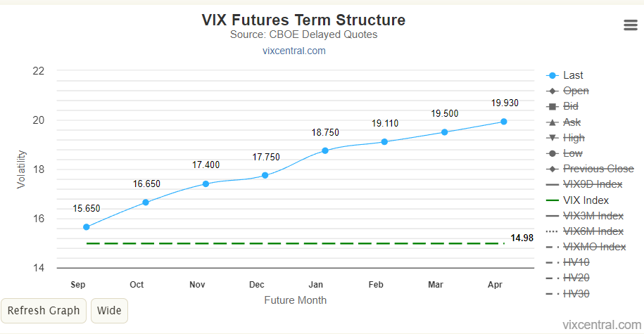Toggle the Last series in legend
Screen dimensions: 644x334
click(x=564, y=75)
